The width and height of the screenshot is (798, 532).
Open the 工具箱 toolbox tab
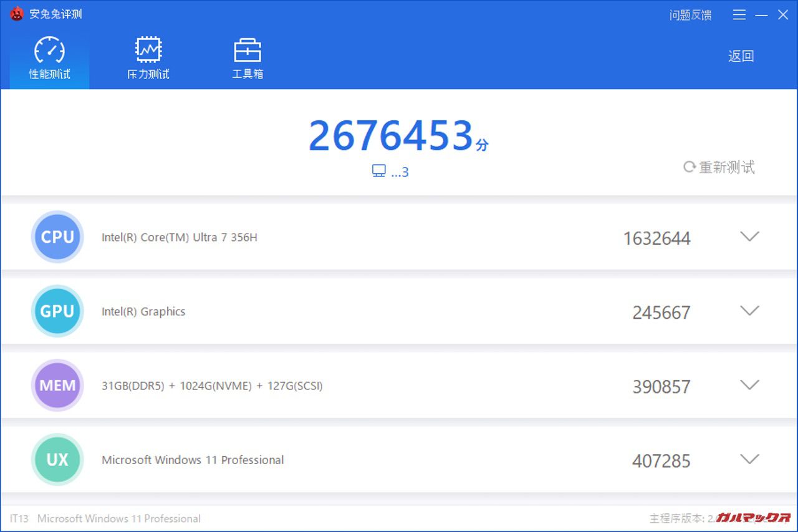point(248,59)
